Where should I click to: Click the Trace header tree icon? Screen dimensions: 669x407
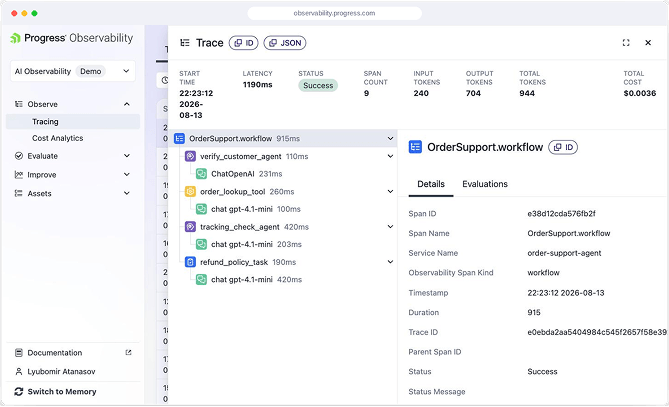[185, 43]
